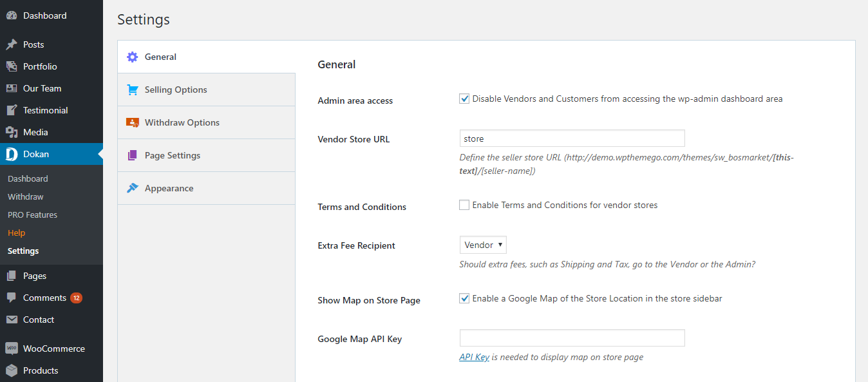Open the Media menu
The width and height of the screenshot is (868, 382).
(52, 132)
